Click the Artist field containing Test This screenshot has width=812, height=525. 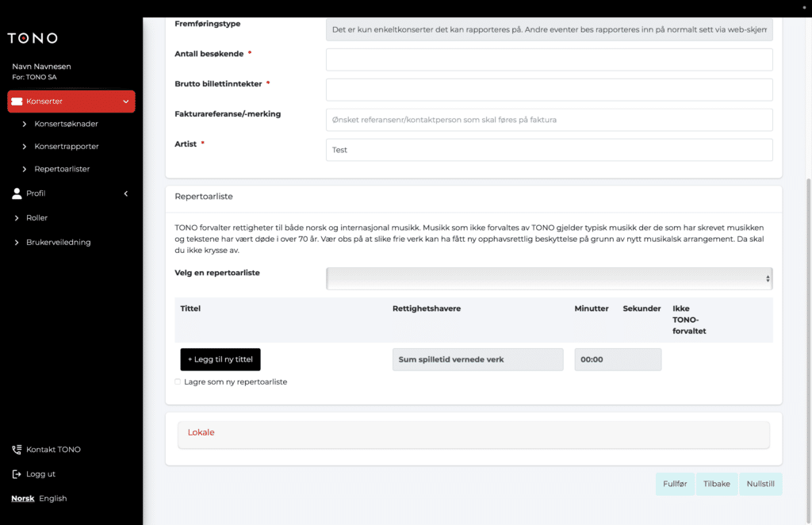[549, 150]
